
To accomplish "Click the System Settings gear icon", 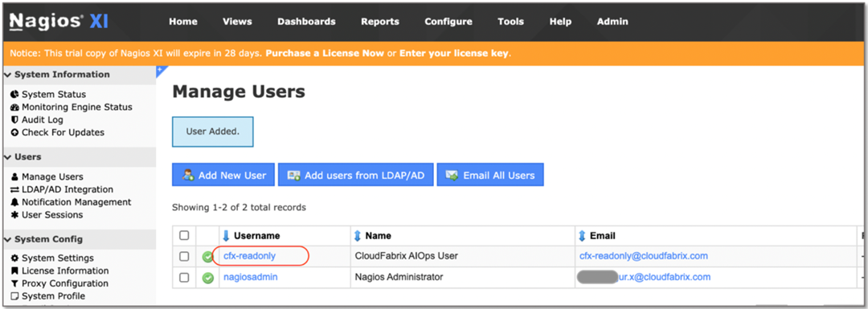I will click(15, 258).
